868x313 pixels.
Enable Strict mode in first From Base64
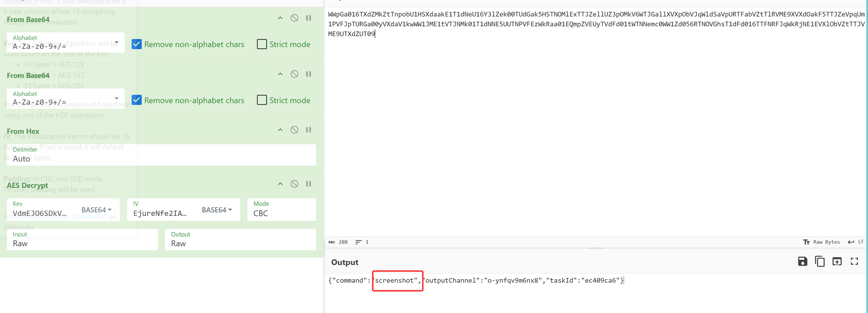coord(262,44)
